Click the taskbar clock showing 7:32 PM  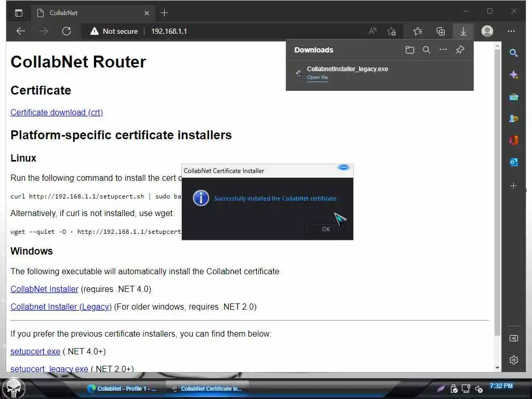501,386
